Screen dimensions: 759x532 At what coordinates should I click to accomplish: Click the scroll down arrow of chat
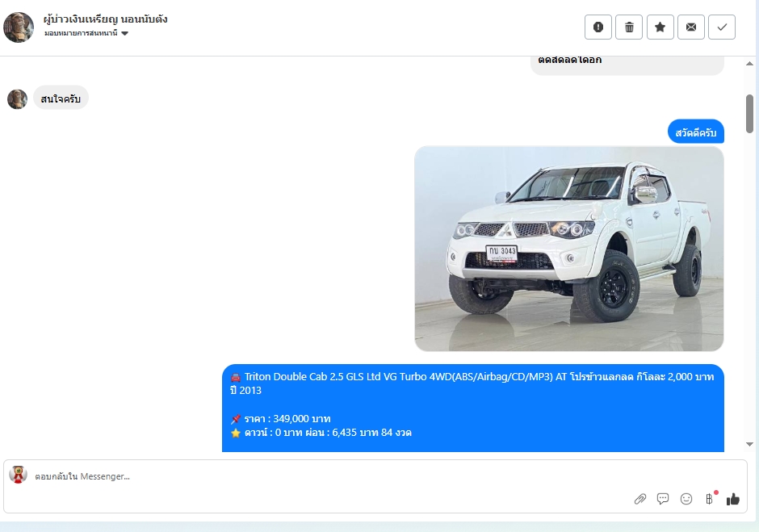tap(750, 444)
